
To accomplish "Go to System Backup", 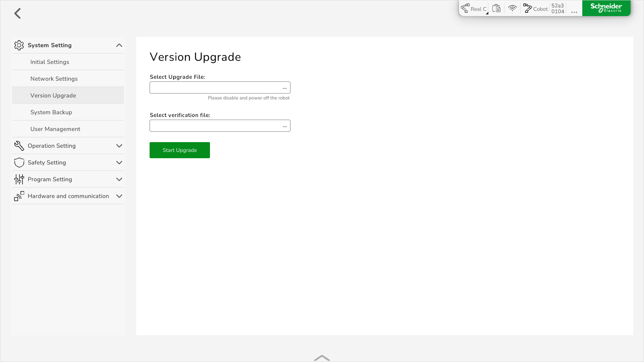I will pyautogui.click(x=51, y=112).
